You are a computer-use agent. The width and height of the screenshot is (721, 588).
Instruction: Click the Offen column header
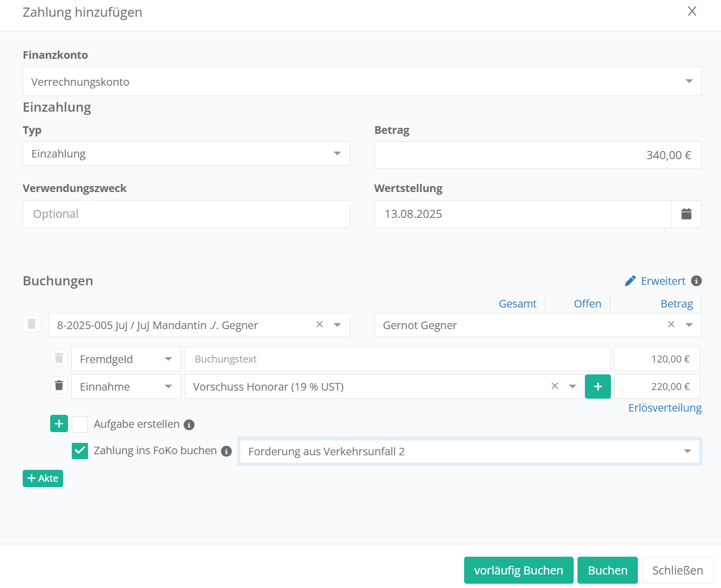(587, 304)
